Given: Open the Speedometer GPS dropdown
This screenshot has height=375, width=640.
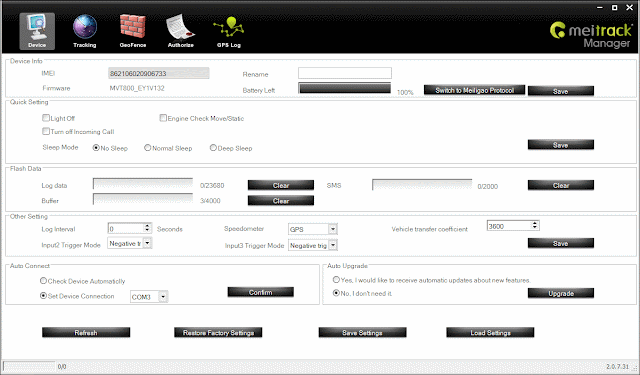Looking at the screenshot, I should pos(333,229).
